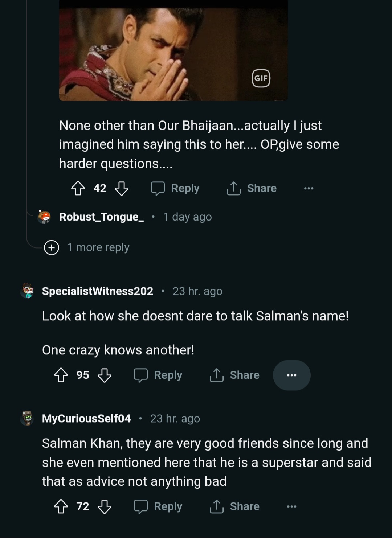Reply to SpecialistWitness202's comment

point(158,375)
